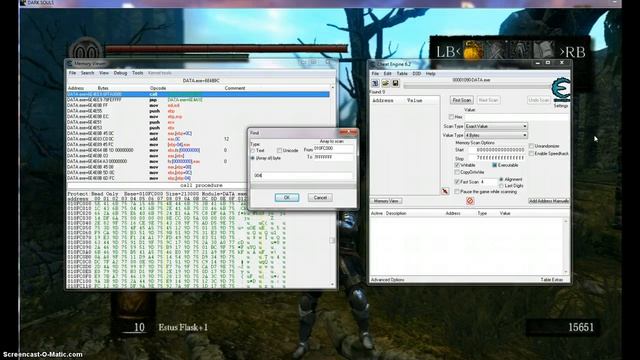Image resolution: width=640 pixels, height=360 pixels.
Task: Click Fast Scan alignment value field
Action: [488, 182]
